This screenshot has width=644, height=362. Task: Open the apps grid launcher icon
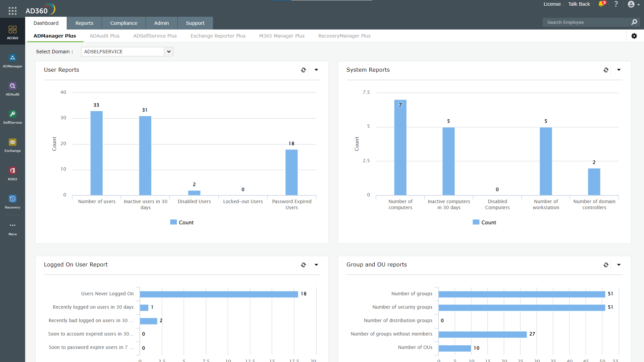click(x=12, y=11)
